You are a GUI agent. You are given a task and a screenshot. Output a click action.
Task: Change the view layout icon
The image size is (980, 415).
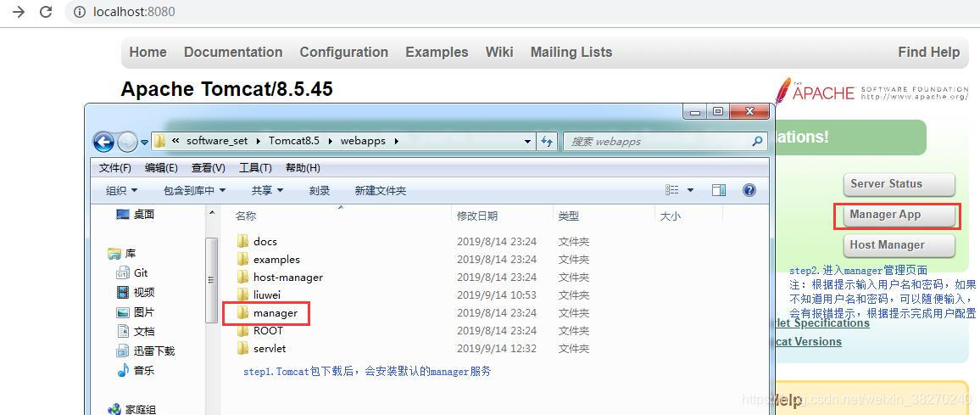(672, 189)
